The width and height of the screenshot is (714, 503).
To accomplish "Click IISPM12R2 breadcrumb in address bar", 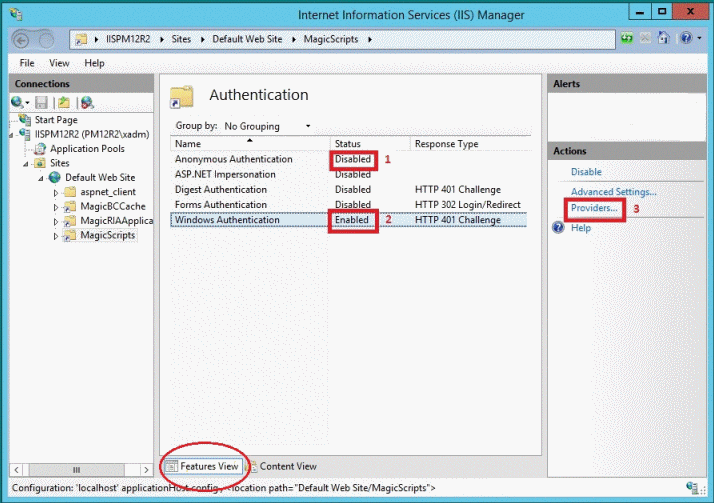I will (x=128, y=39).
